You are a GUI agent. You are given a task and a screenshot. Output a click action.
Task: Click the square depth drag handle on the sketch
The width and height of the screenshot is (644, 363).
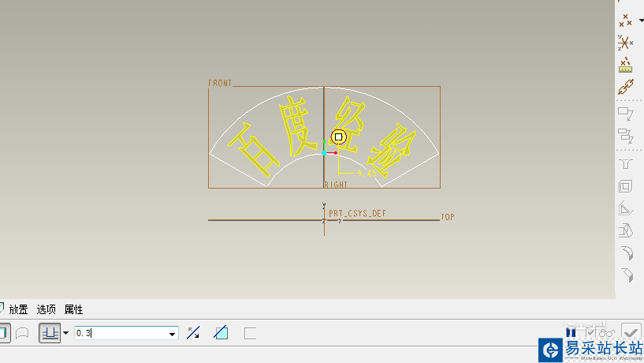[338, 137]
